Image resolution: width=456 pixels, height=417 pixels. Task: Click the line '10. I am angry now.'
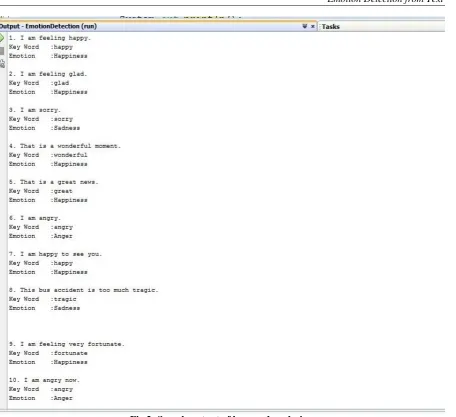pyautogui.click(x=44, y=380)
